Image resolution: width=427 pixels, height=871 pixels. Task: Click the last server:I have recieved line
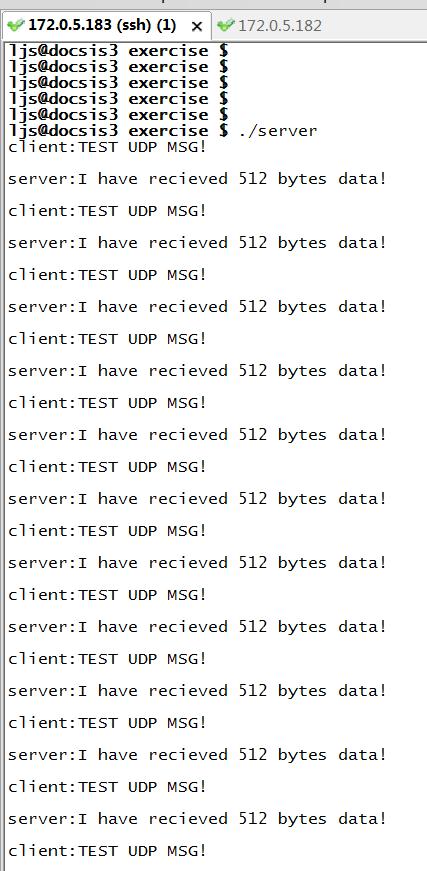197,819
